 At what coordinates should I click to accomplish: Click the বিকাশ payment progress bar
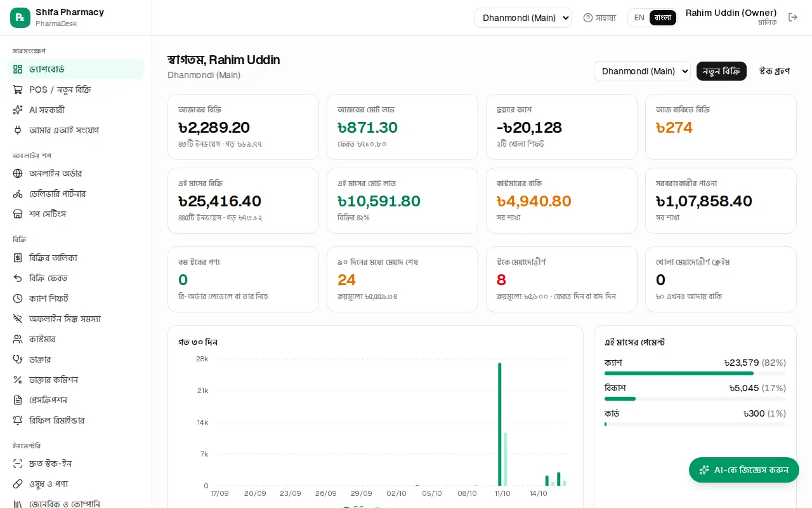click(x=695, y=399)
